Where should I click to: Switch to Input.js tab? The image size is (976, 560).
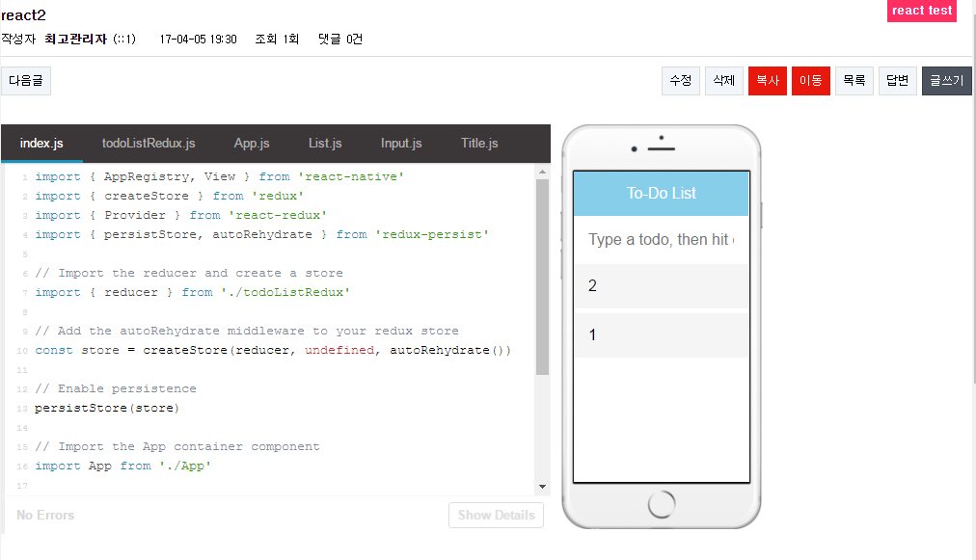(x=401, y=144)
